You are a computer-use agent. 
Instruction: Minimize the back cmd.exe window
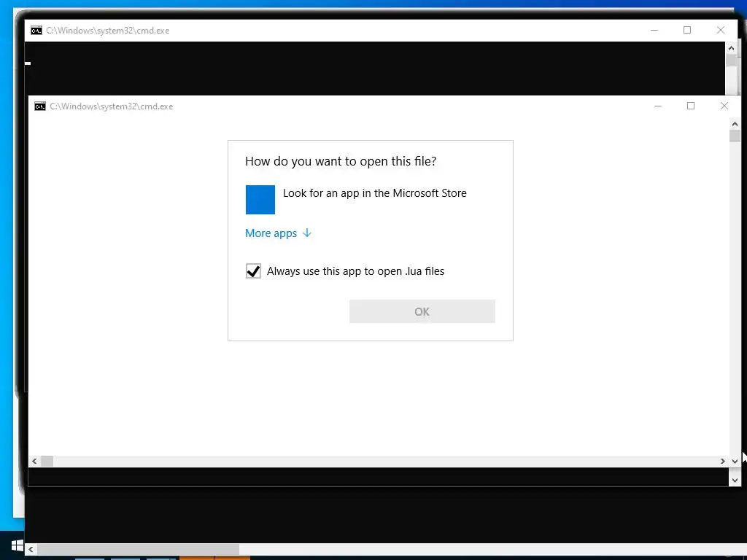coord(654,30)
